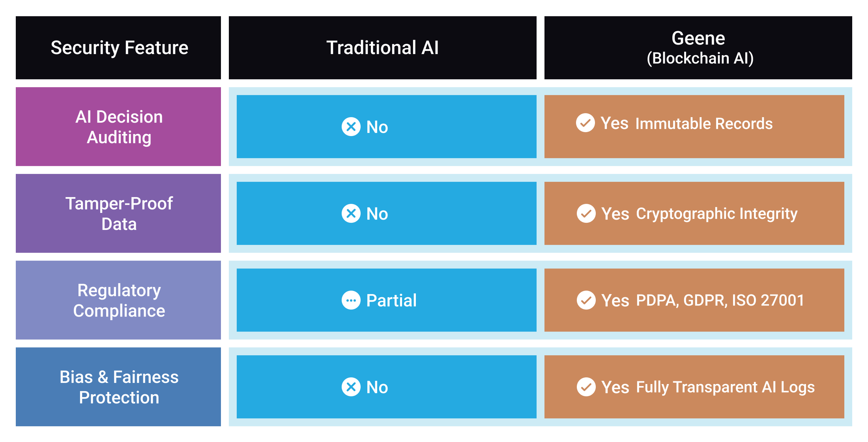Click the Tamper-Proof Data label

click(118, 213)
